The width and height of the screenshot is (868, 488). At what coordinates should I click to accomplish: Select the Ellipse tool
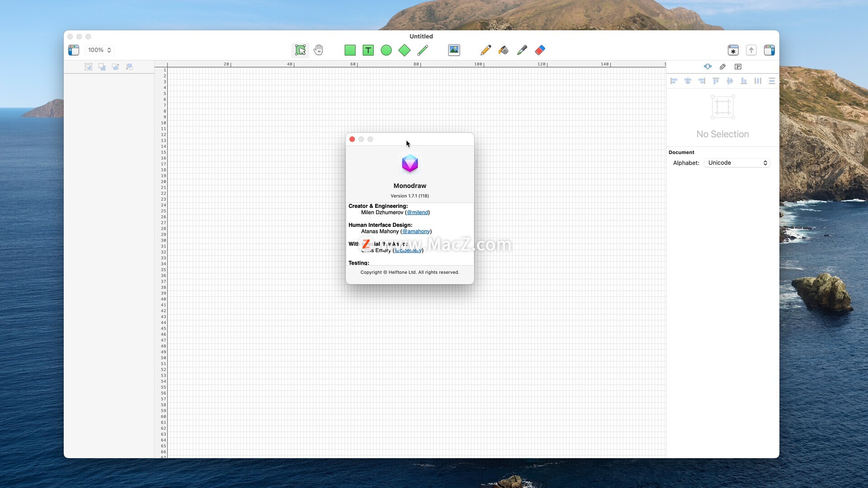[386, 50]
